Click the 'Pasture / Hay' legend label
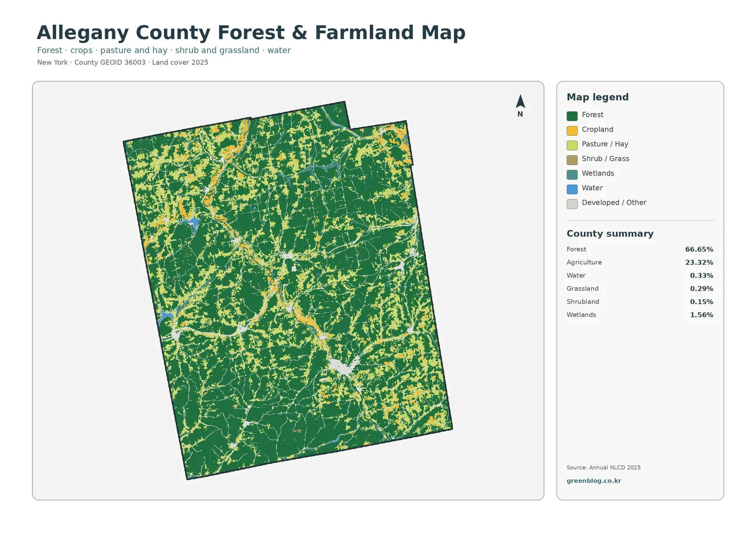Image resolution: width=756 pixels, height=535 pixels. point(605,144)
